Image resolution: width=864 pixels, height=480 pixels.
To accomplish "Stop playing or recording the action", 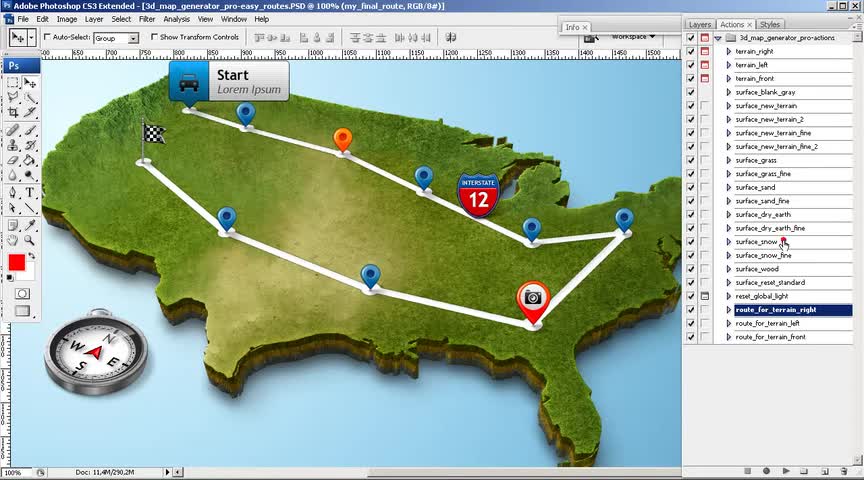I will point(748,471).
